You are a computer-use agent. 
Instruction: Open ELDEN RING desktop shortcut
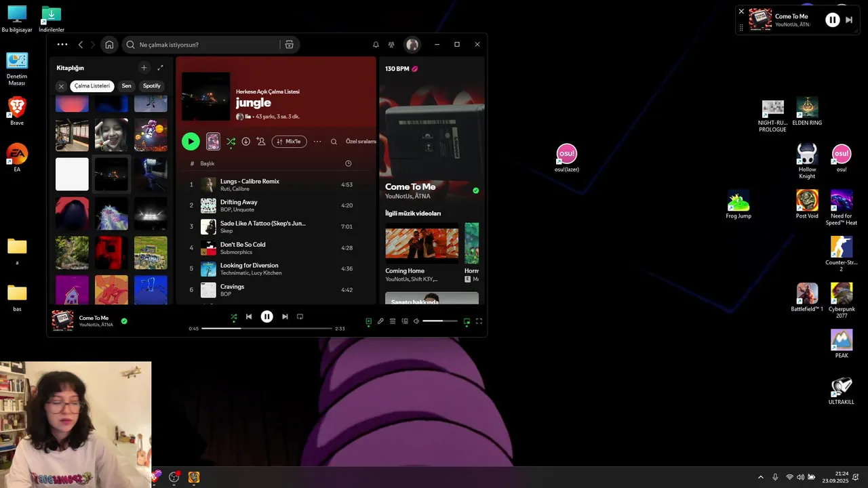pyautogui.click(x=807, y=112)
